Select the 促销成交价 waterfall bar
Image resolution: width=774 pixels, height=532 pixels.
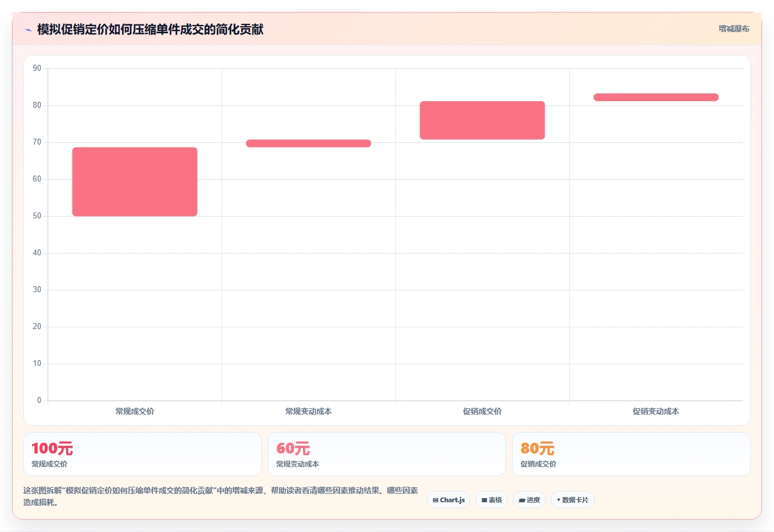click(482, 120)
